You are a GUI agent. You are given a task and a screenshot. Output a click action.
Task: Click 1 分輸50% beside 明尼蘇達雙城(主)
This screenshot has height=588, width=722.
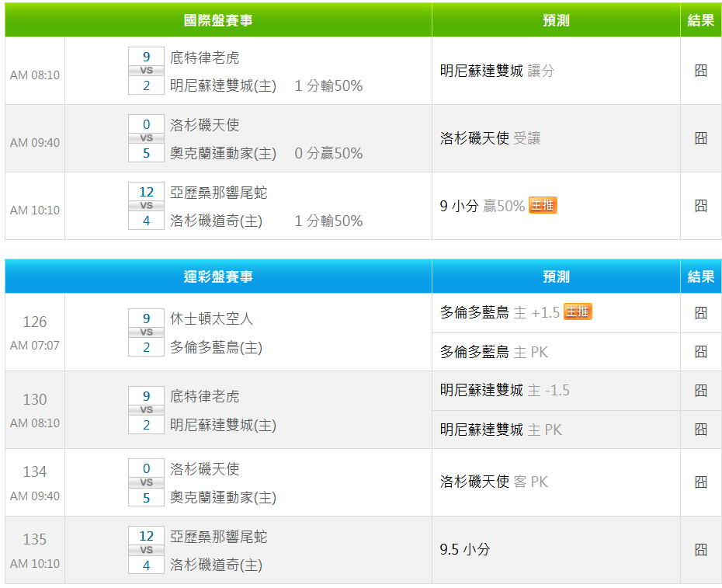[x=328, y=85]
